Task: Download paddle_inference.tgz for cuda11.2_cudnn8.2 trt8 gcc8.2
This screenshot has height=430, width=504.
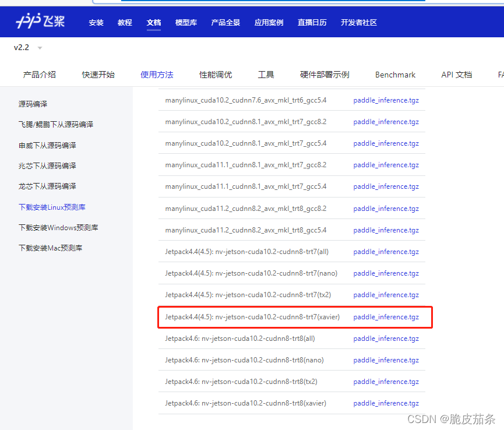Action: tap(386, 209)
